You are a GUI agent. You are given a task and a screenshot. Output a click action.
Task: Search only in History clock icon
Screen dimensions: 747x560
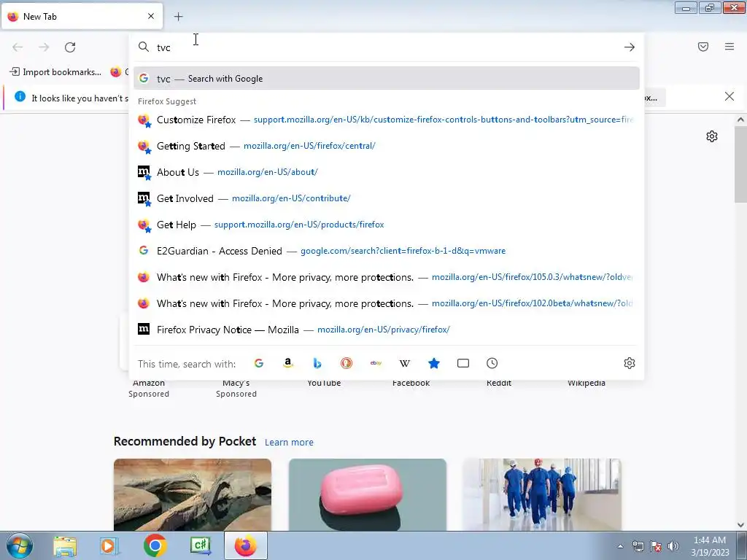(x=492, y=363)
